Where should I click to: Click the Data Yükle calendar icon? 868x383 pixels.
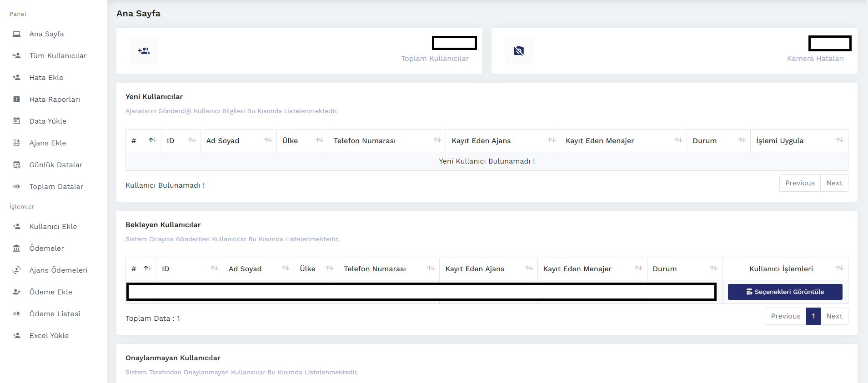pyautogui.click(x=17, y=121)
